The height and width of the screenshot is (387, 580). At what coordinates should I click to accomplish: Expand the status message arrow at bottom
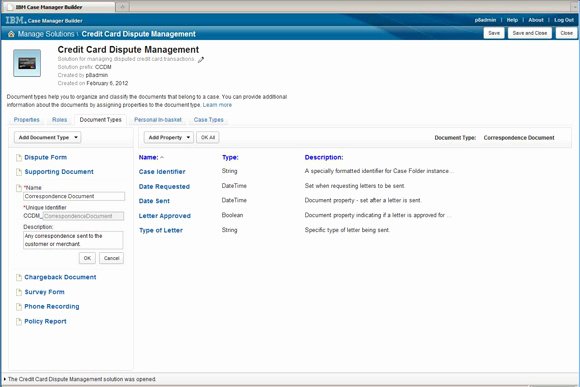[x=4, y=379]
